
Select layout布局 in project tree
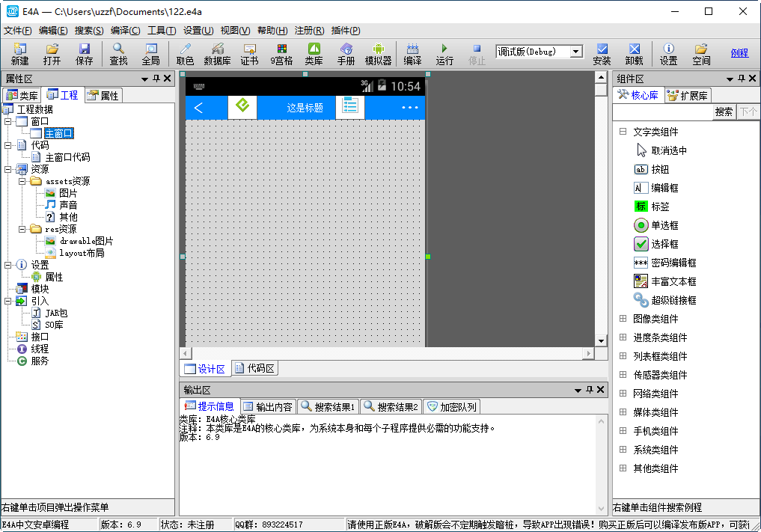[76, 253]
